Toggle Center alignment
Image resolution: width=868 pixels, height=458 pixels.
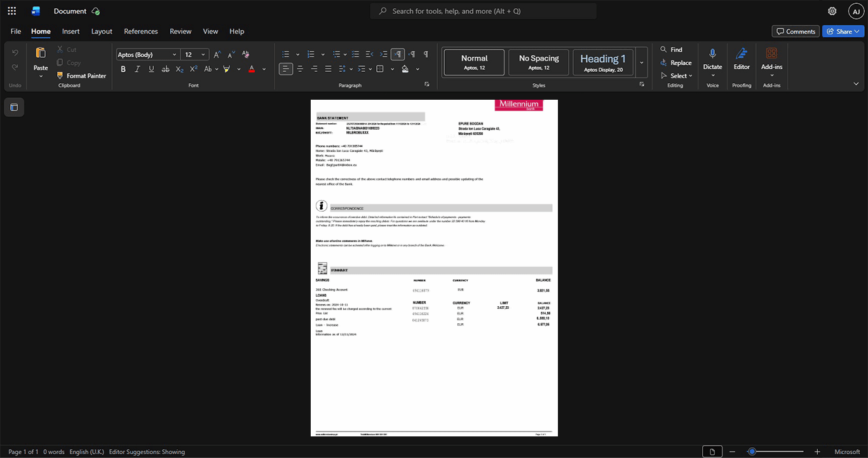pyautogui.click(x=300, y=69)
